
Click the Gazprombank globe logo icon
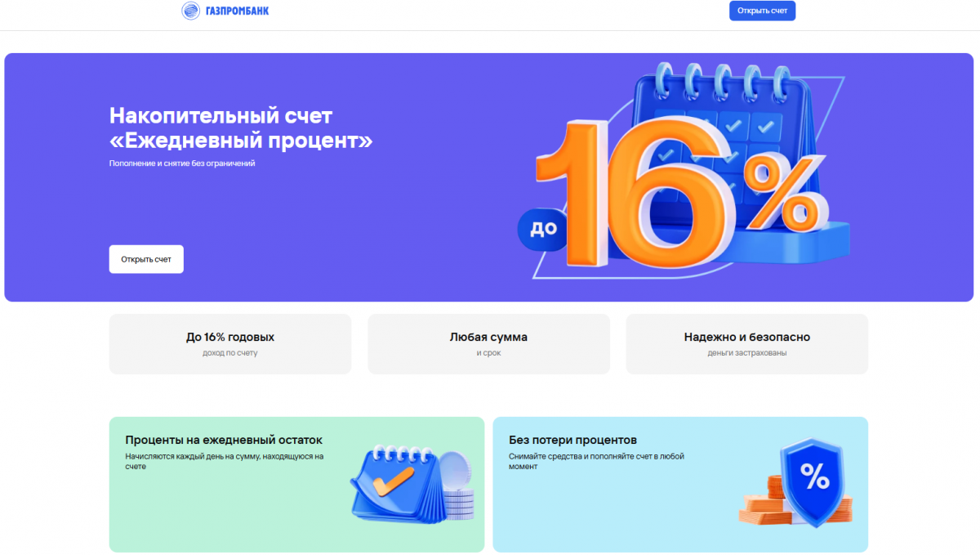pos(190,11)
